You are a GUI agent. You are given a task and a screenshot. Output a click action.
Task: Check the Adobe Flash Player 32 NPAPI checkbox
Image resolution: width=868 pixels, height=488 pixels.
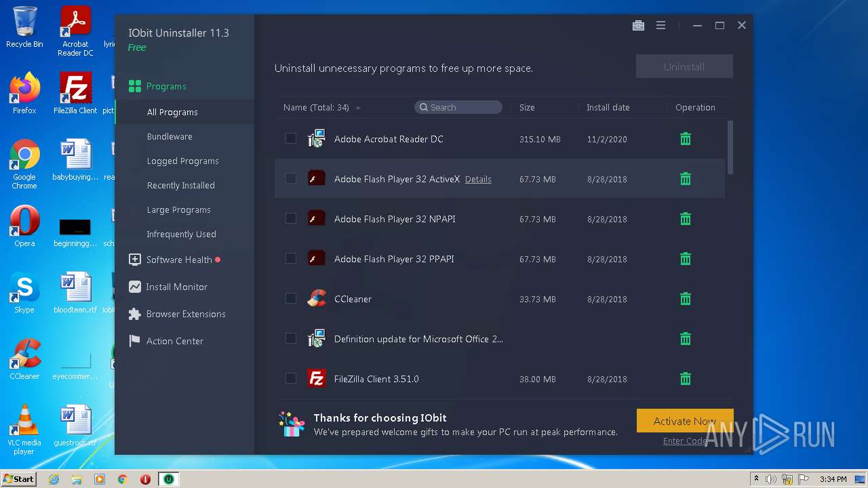291,218
